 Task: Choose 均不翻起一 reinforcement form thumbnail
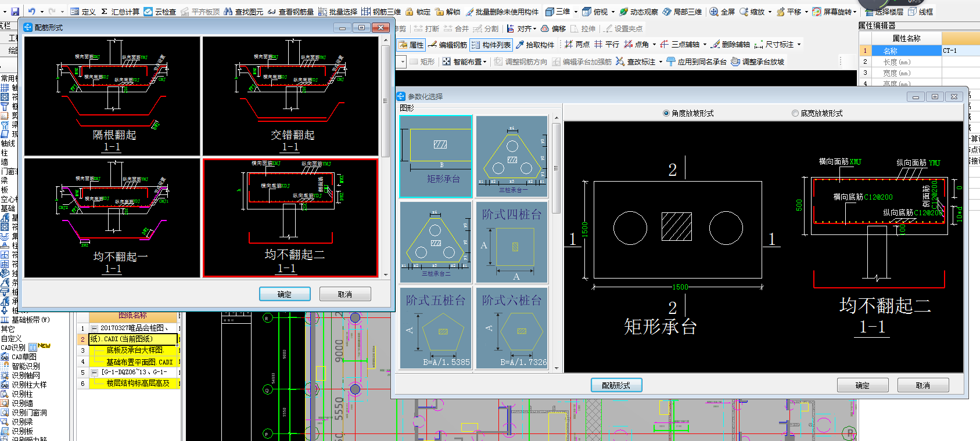tap(112, 218)
